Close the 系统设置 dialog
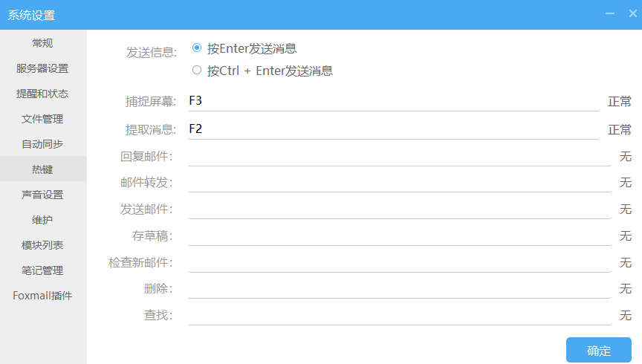 [x=632, y=13]
